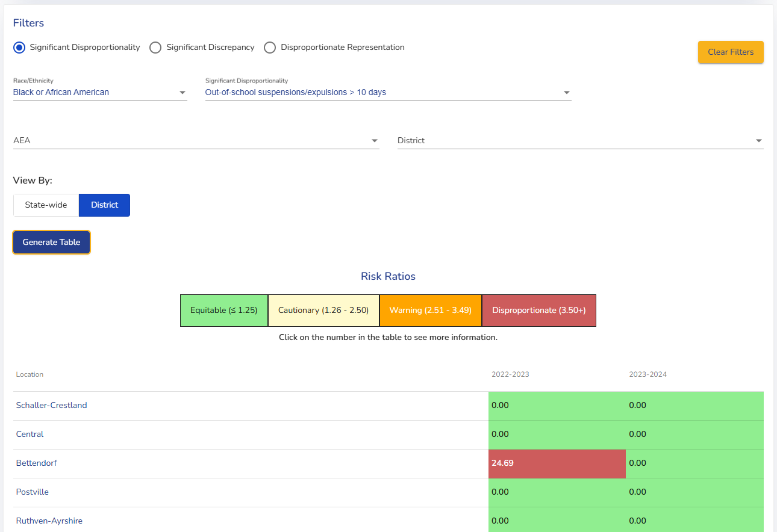
Task: Open the AEA dropdown
Action: 196,141
